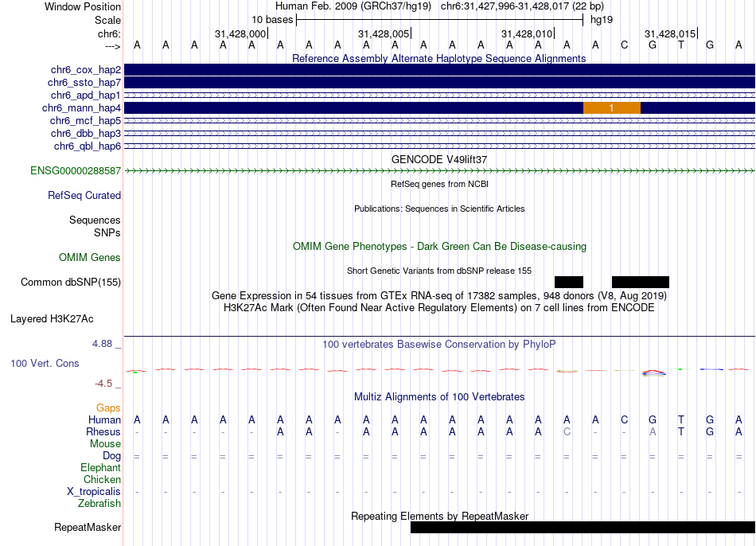Click the chr6_ssto_hap7 track label
The image size is (756, 546).
click(x=84, y=83)
